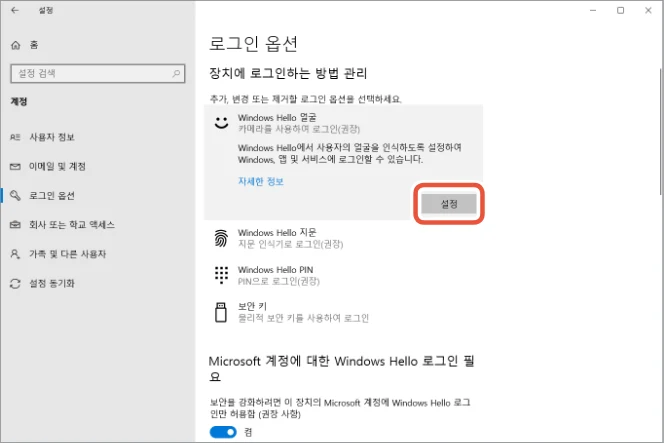The width and height of the screenshot is (664, 443).
Task: Click the vertical scrollbar on right
Action: tap(661, 131)
